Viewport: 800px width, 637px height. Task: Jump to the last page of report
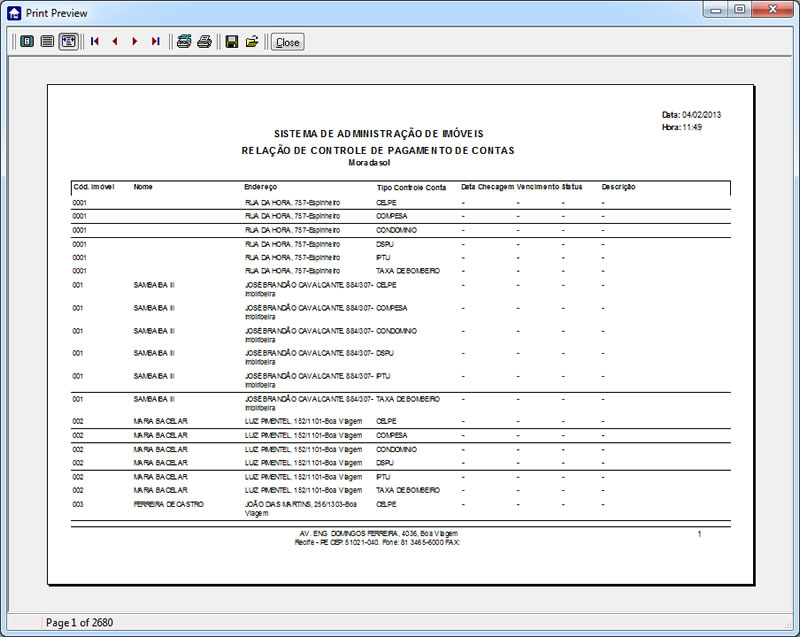click(155, 42)
